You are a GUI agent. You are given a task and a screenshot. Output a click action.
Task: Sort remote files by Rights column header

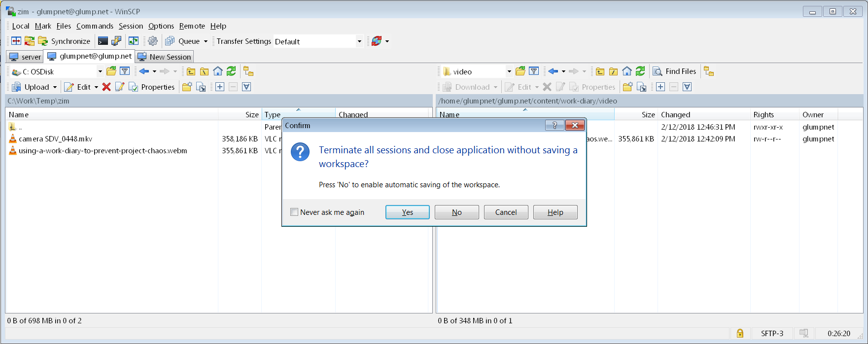764,115
